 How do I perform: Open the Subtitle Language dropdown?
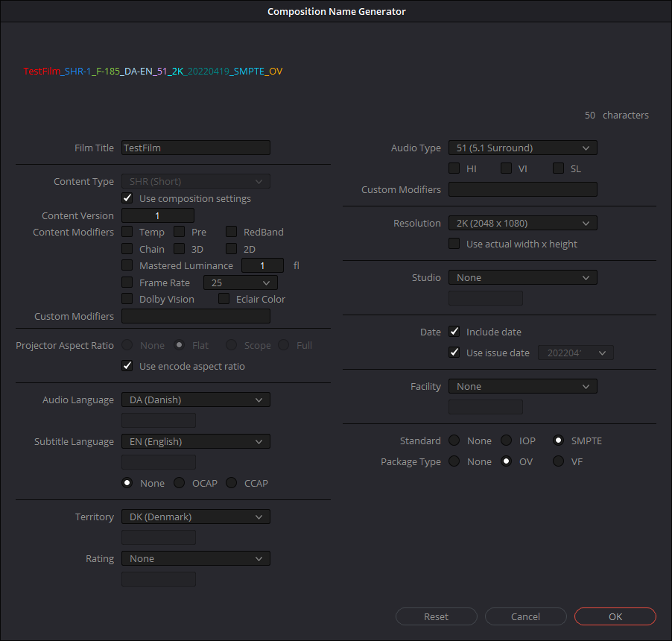[195, 441]
